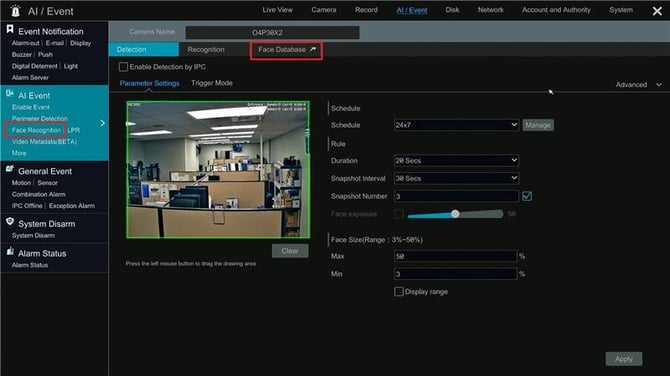Open the Snapshot Interval dropdown
Image resolution: width=670 pixels, height=376 pixels.
[x=456, y=178]
